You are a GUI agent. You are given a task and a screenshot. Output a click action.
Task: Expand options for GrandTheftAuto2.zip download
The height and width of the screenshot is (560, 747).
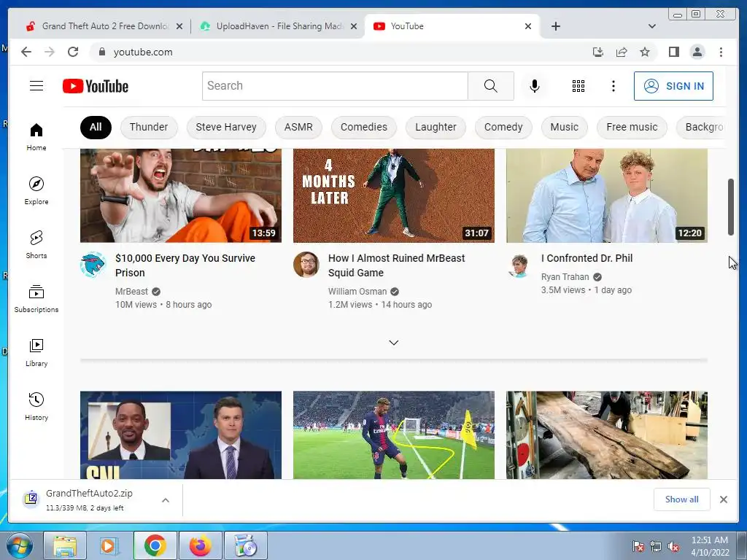166,500
